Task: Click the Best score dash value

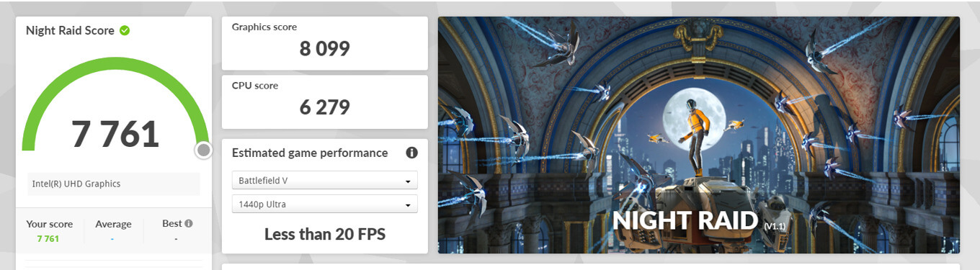Action: point(176,239)
